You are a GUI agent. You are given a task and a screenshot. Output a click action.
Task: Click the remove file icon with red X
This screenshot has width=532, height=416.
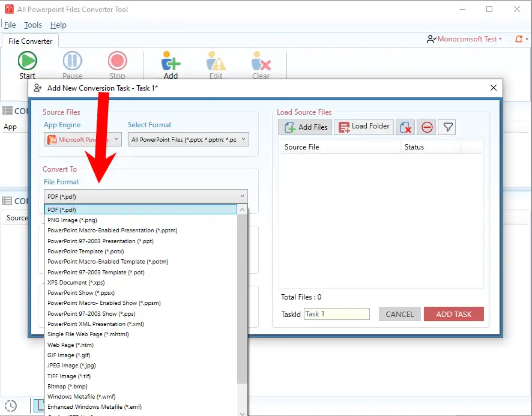point(405,127)
